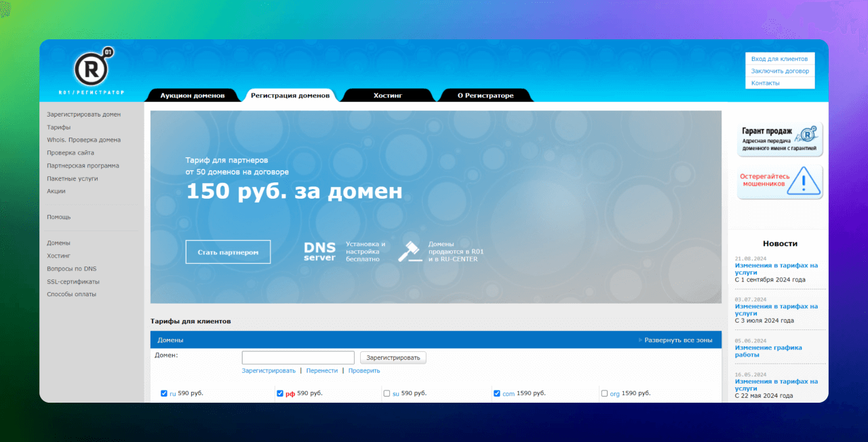Click the Проверить link
Screen dimensions: 868x442
[x=364, y=371]
